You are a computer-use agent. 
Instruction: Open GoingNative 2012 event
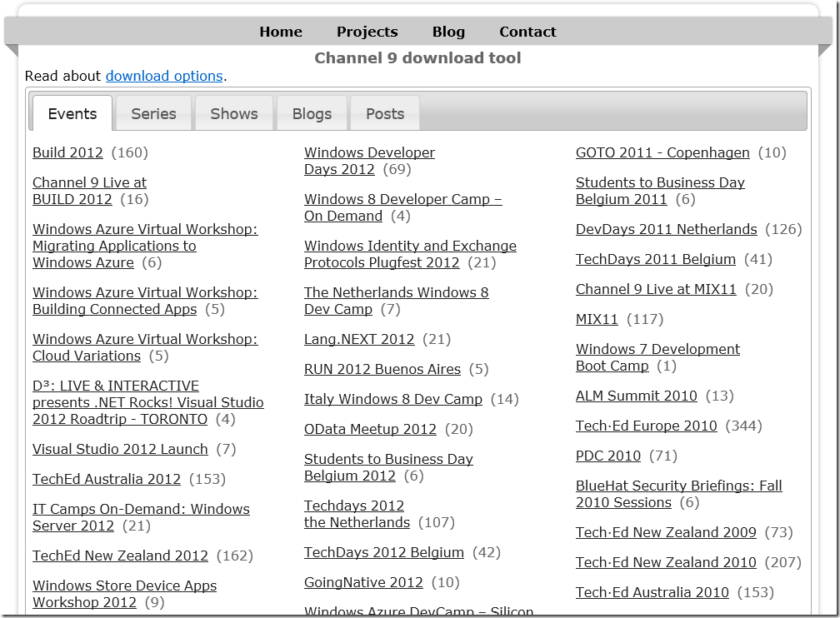(363, 583)
